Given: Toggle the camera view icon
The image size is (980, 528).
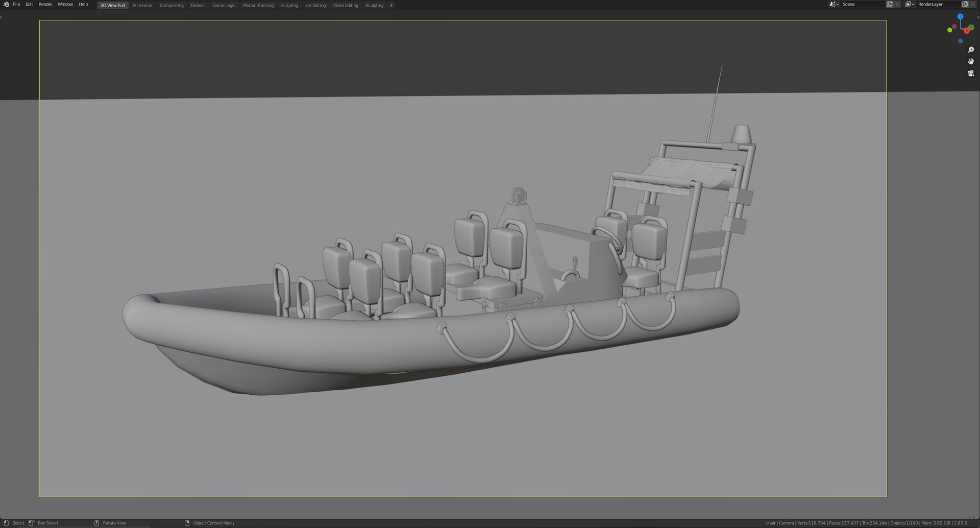Looking at the screenshot, I should pos(970,74).
